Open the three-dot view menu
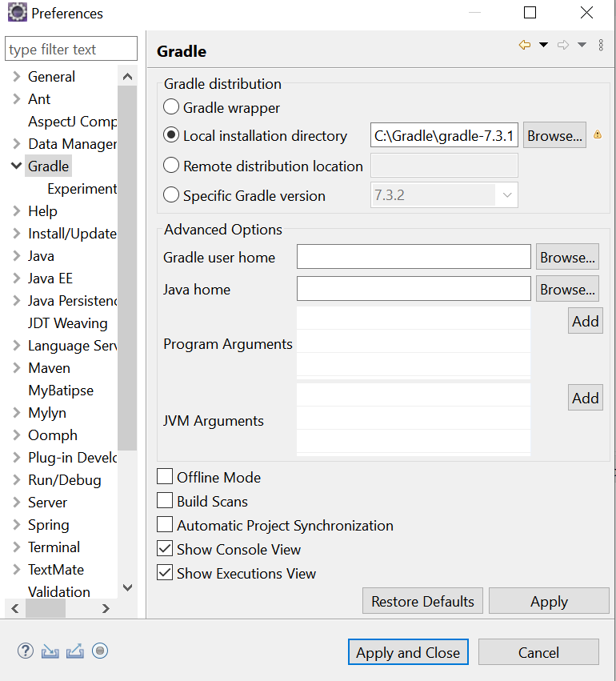Screen dimensions: 616x681 pos(601,45)
